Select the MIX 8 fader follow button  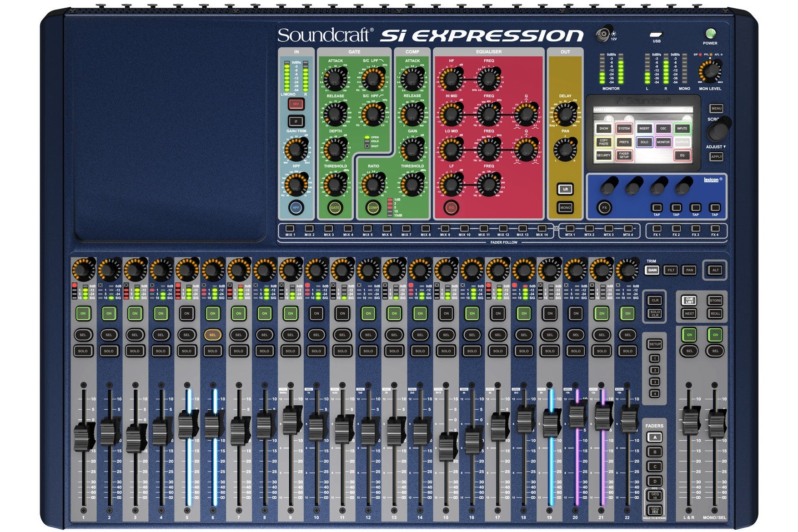point(426,229)
